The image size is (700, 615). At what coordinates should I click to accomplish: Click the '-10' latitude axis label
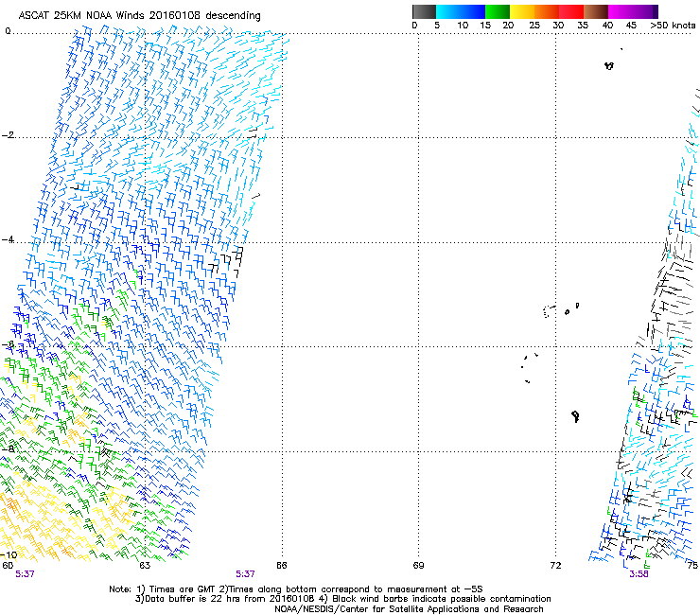point(9,554)
